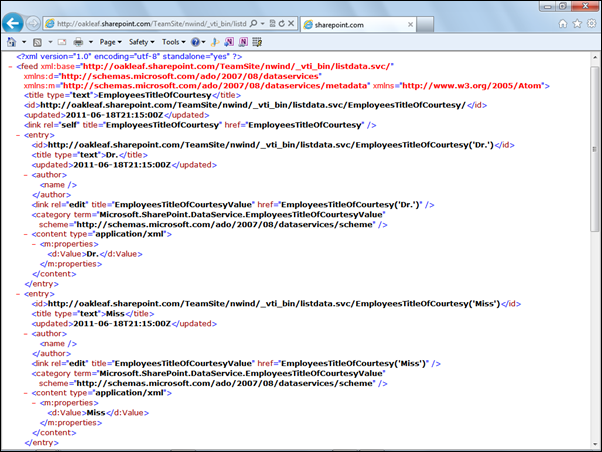Click the Bluetooth-style send icon in command bar
The image size is (602, 452).
tap(215, 42)
